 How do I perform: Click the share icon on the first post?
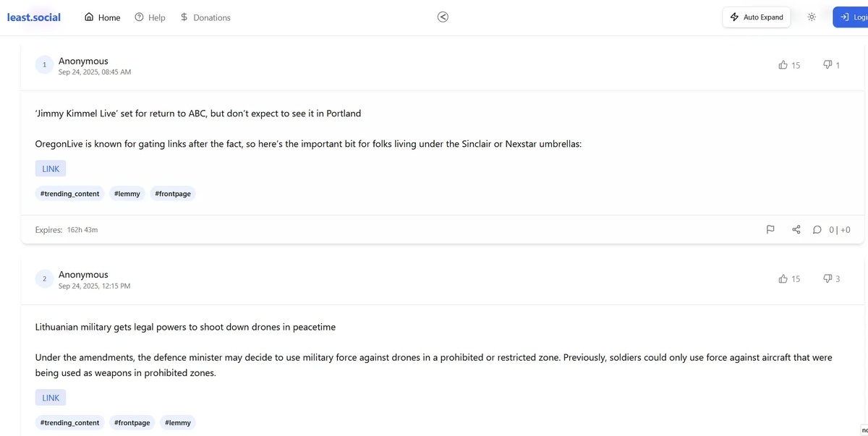796,230
